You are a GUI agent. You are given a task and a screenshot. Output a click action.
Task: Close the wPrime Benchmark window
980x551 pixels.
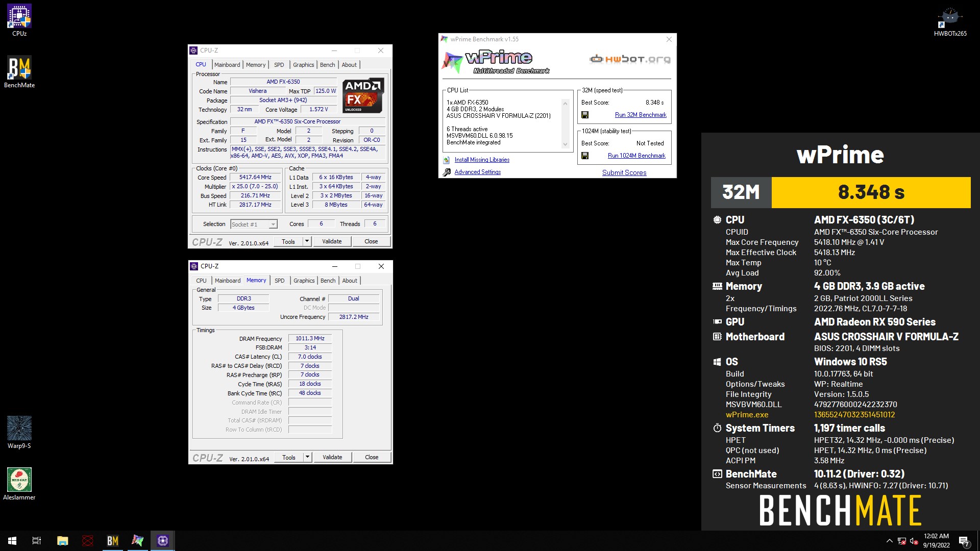pos(669,39)
